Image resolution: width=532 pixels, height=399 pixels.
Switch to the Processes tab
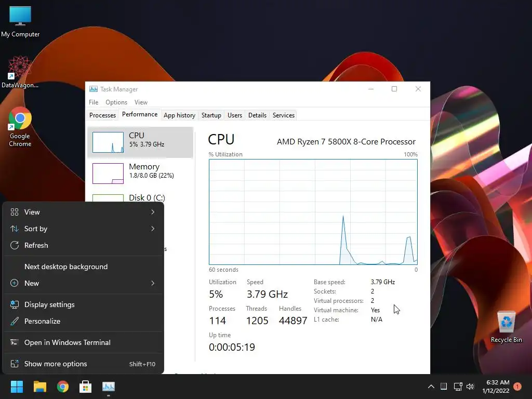(x=102, y=115)
